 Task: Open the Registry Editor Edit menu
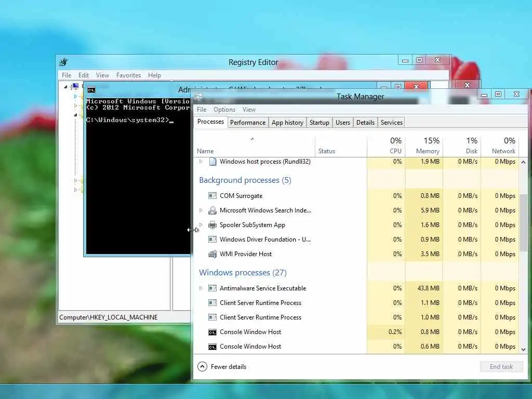coord(84,75)
